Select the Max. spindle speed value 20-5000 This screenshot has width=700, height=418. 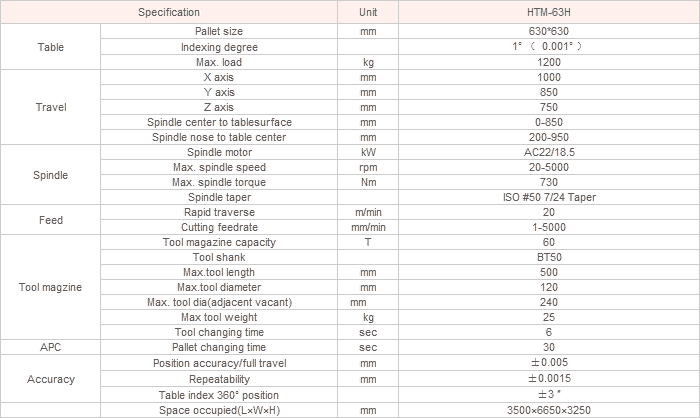point(549,167)
